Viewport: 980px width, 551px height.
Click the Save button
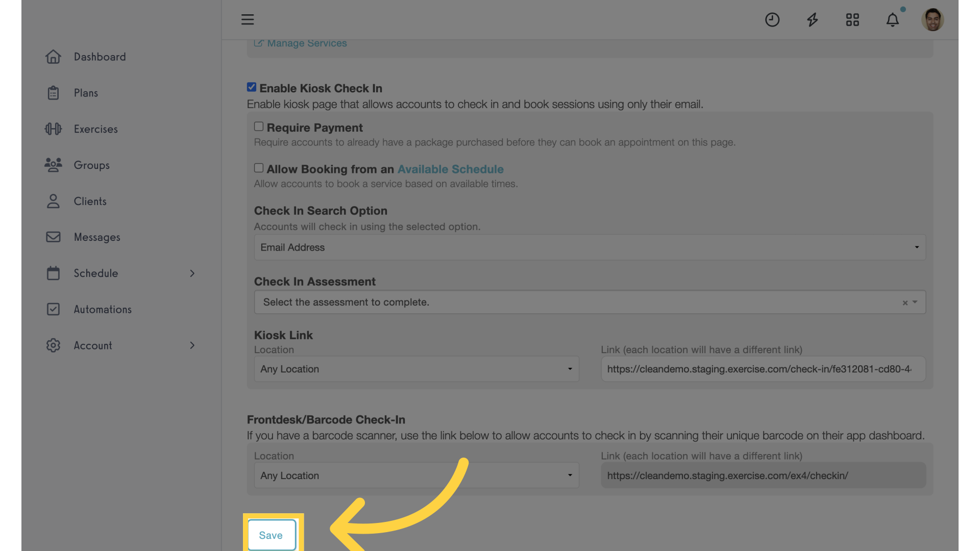[x=271, y=534]
